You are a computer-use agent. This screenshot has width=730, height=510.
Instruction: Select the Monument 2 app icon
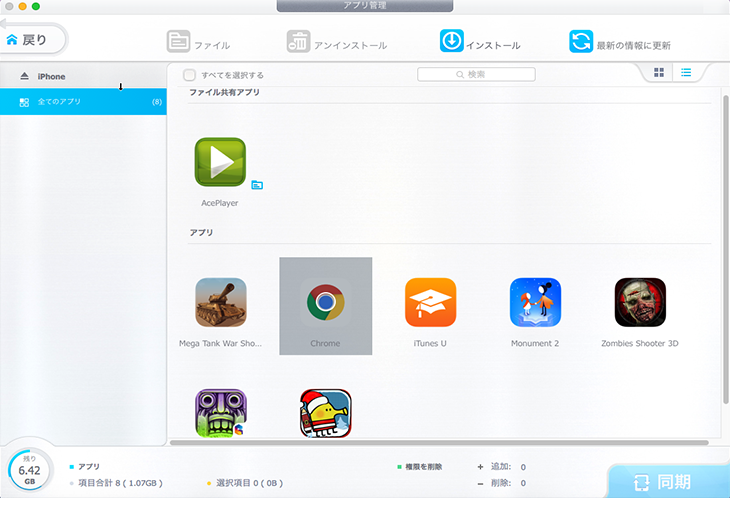click(535, 302)
